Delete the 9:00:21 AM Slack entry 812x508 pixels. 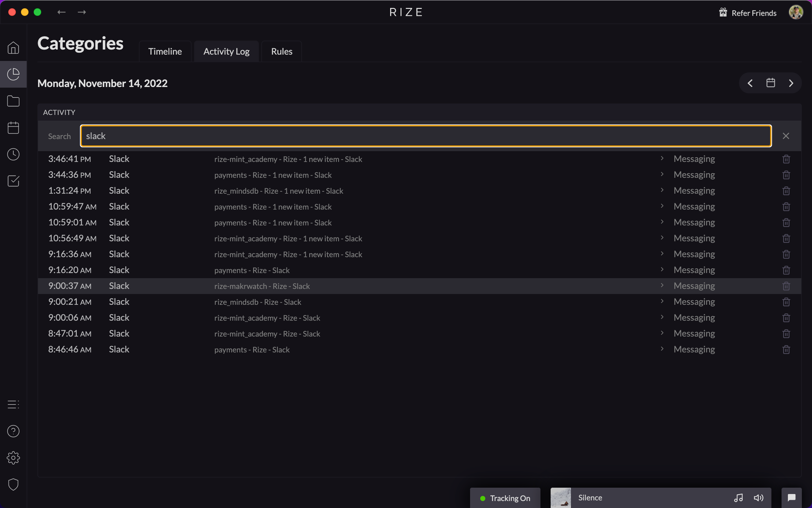click(786, 302)
